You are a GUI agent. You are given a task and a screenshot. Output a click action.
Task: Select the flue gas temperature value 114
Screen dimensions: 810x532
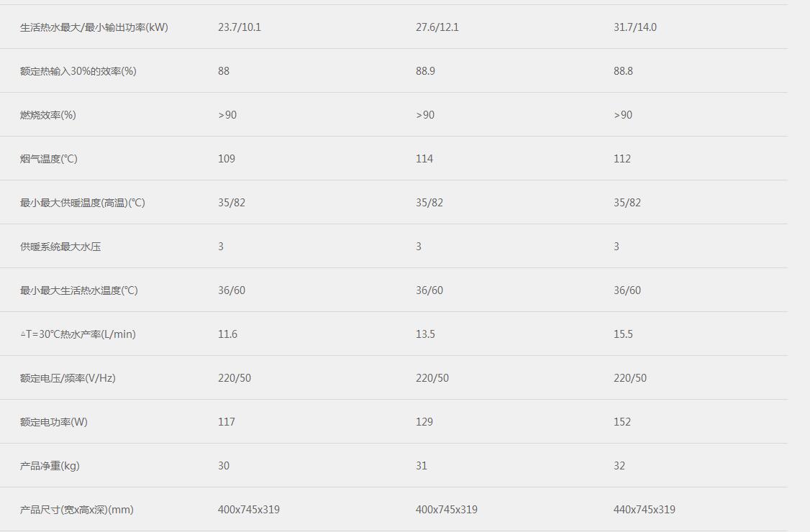click(x=424, y=159)
